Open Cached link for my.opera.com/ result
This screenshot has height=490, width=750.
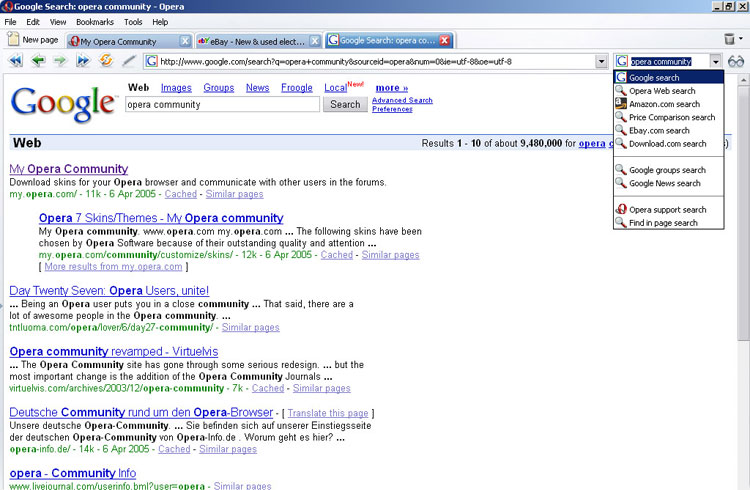[x=181, y=194]
